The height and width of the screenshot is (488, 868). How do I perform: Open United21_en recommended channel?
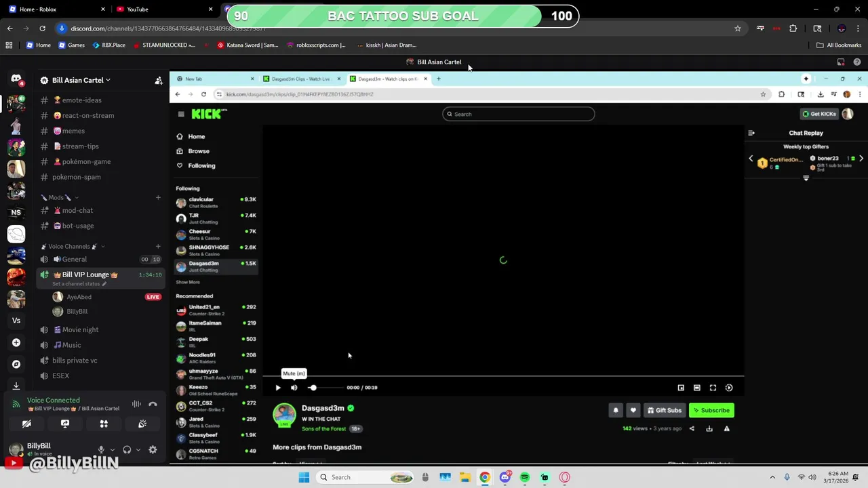[x=216, y=310]
